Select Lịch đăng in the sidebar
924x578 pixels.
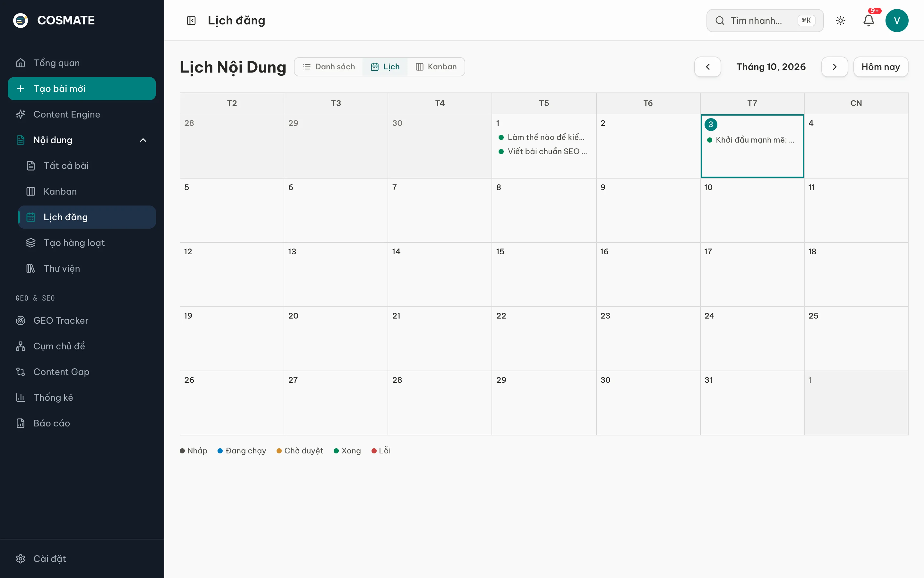[x=87, y=217]
